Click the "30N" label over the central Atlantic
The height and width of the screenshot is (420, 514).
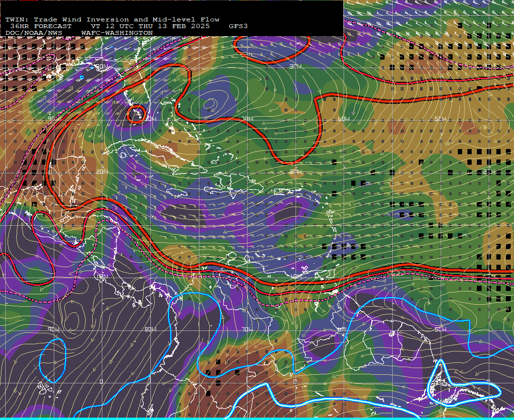[x=296, y=66]
